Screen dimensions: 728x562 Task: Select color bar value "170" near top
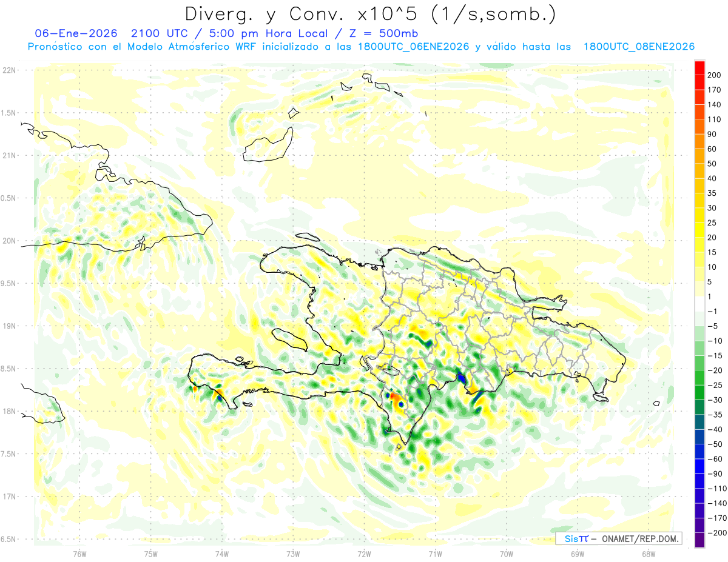point(715,90)
